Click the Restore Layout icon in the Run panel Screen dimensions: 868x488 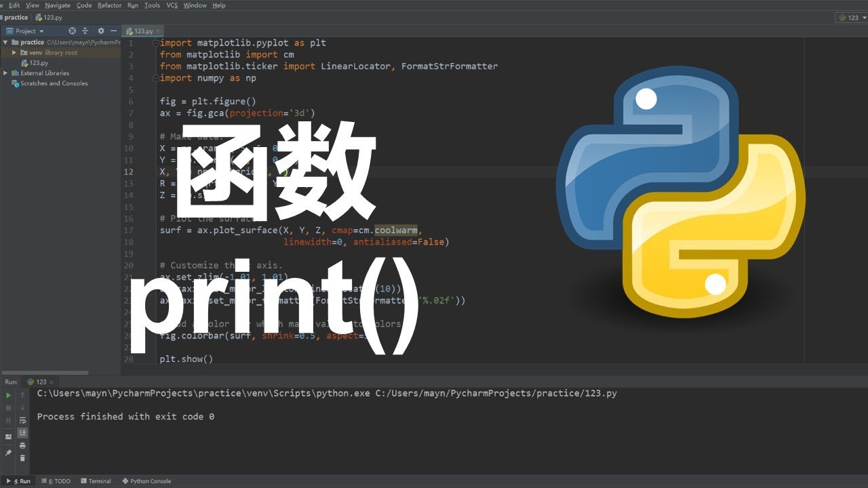[x=9, y=437]
